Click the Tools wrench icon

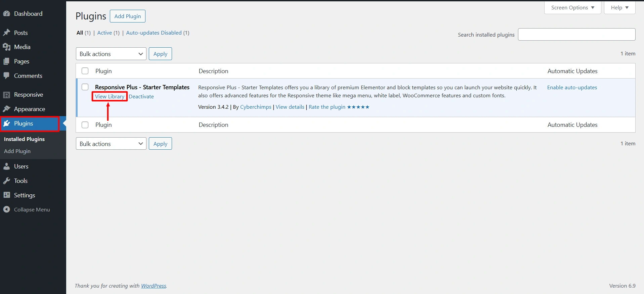7,181
